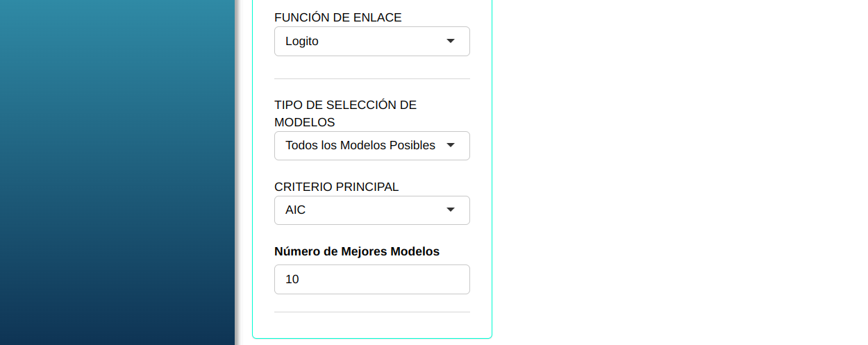868x345 pixels.
Task: Click the AIC value text
Action: (x=296, y=210)
